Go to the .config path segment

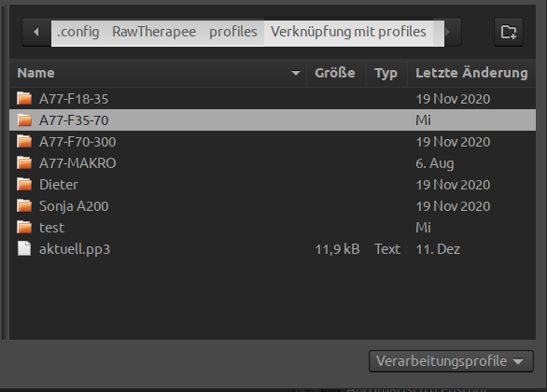click(x=78, y=32)
